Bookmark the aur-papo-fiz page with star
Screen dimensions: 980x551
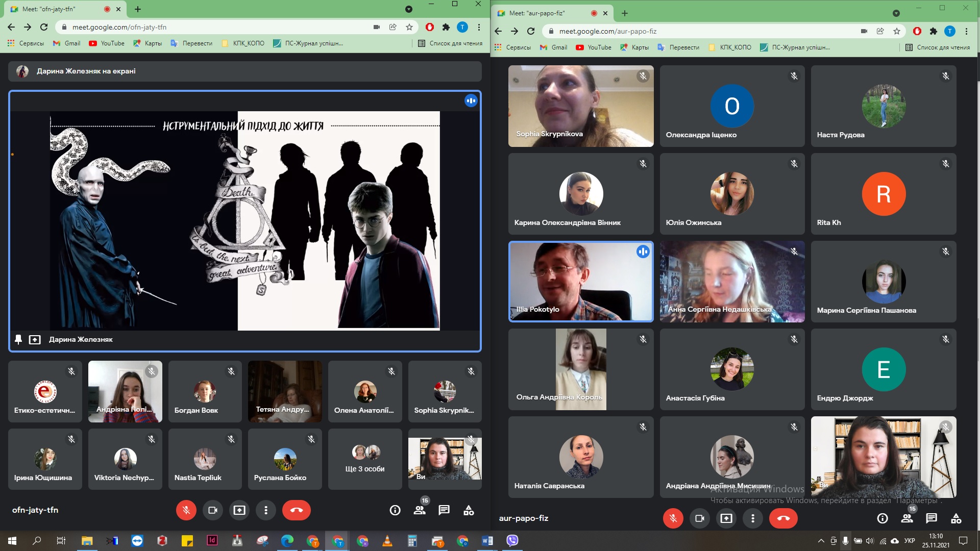897,31
